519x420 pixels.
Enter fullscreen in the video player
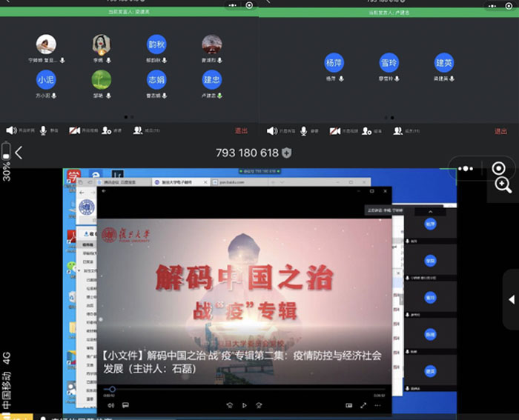[x=363, y=405]
